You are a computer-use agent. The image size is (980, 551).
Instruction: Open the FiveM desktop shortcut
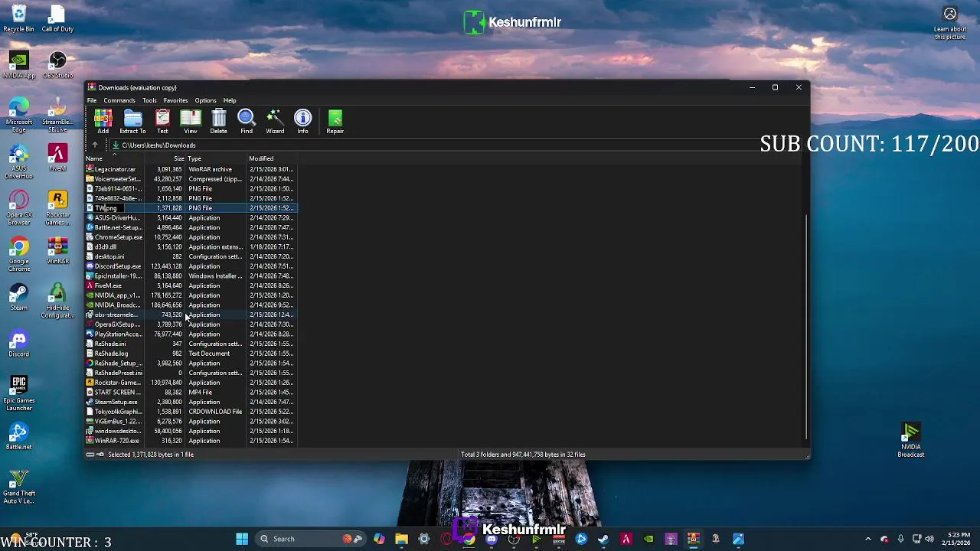click(57, 158)
